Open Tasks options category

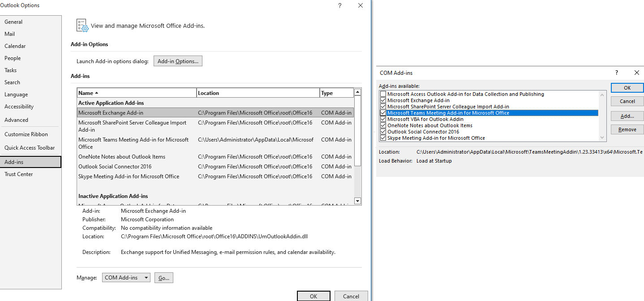(x=30, y=70)
